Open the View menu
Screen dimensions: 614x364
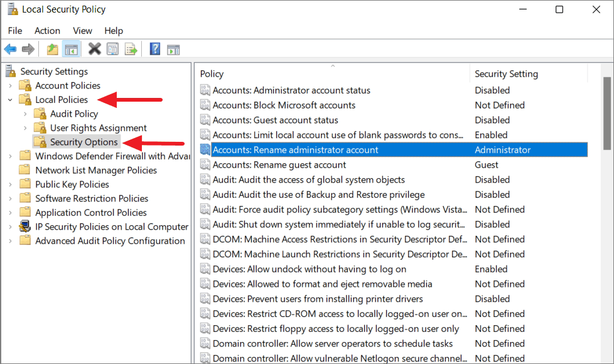[x=82, y=31]
